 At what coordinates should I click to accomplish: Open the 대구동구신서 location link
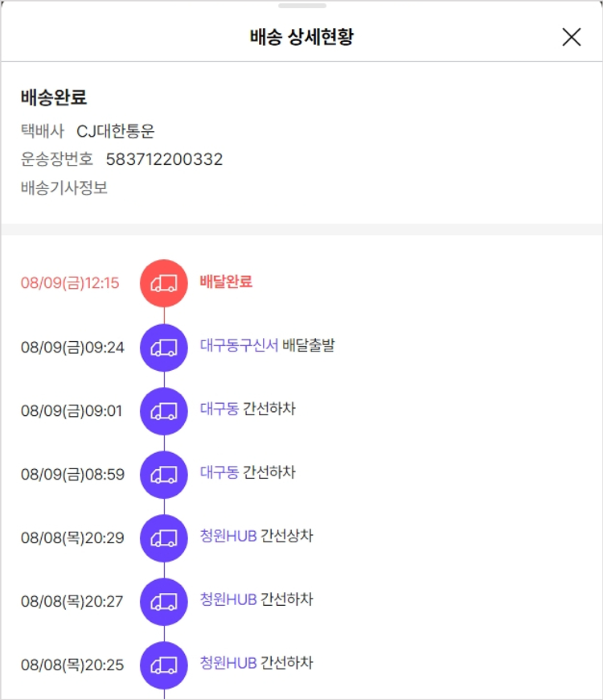coord(239,345)
